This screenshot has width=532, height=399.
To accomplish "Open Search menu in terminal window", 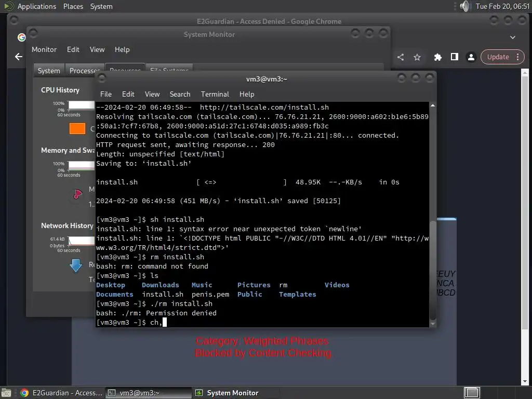I will pyautogui.click(x=180, y=94).
